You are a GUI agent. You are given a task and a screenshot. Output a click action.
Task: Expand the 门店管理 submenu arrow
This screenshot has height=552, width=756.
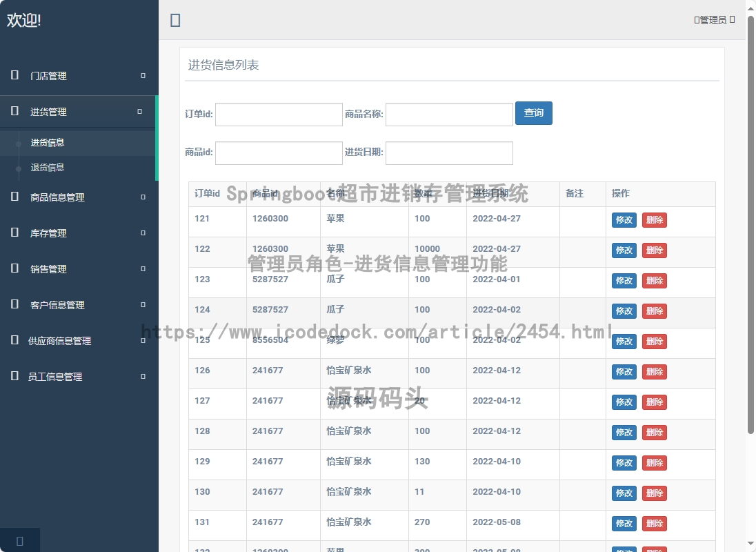point(143,76)
